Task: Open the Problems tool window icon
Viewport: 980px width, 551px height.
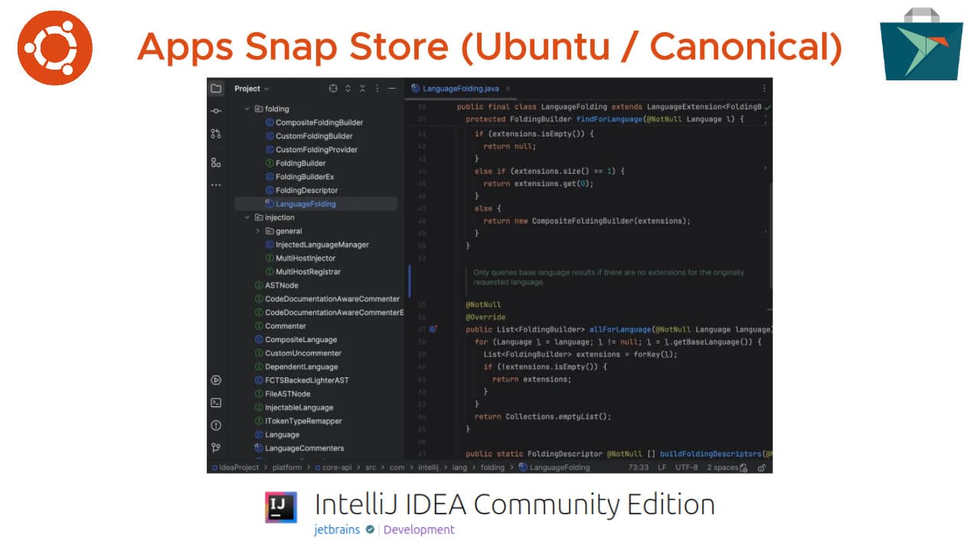Action: pyautogui.click(x=216, y=425)
